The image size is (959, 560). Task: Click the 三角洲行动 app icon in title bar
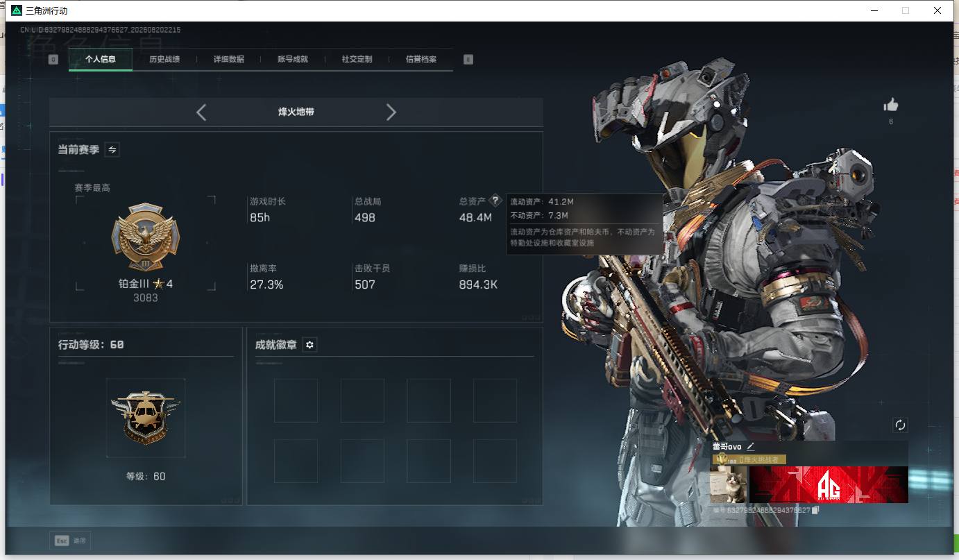pos(17,10)
